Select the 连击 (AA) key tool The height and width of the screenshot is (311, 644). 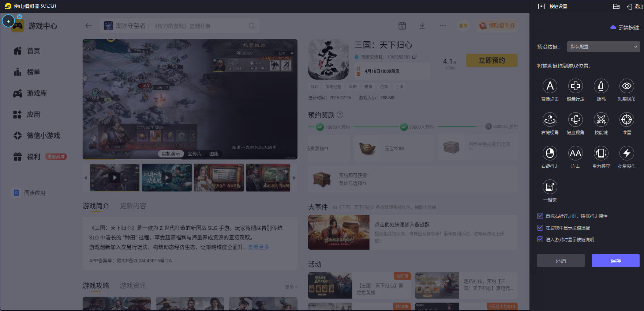[x=575, y=153]
